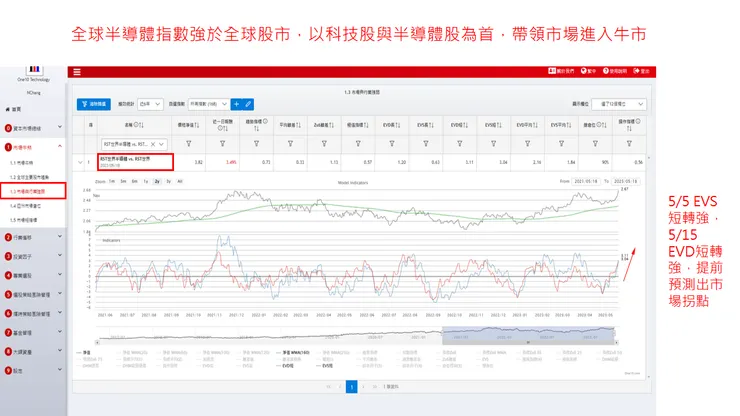Open filter funnel under the 3.82 value column

click(188, 144)
